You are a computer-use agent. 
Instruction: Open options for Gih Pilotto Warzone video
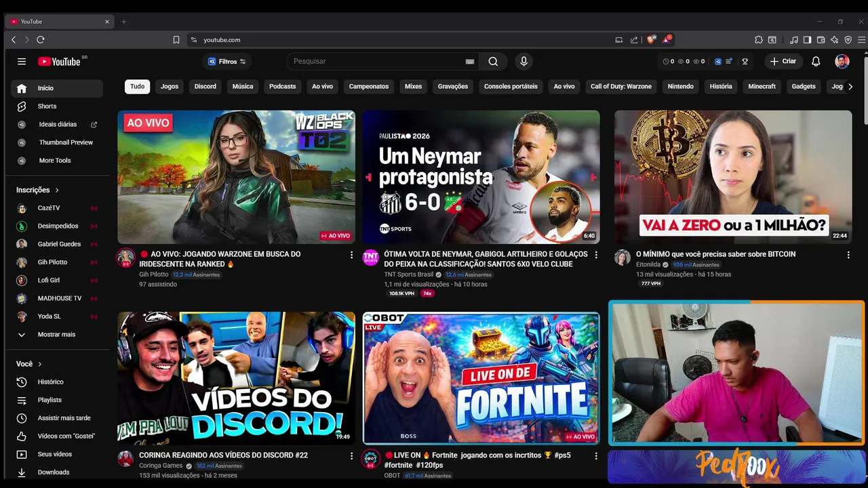351,255
